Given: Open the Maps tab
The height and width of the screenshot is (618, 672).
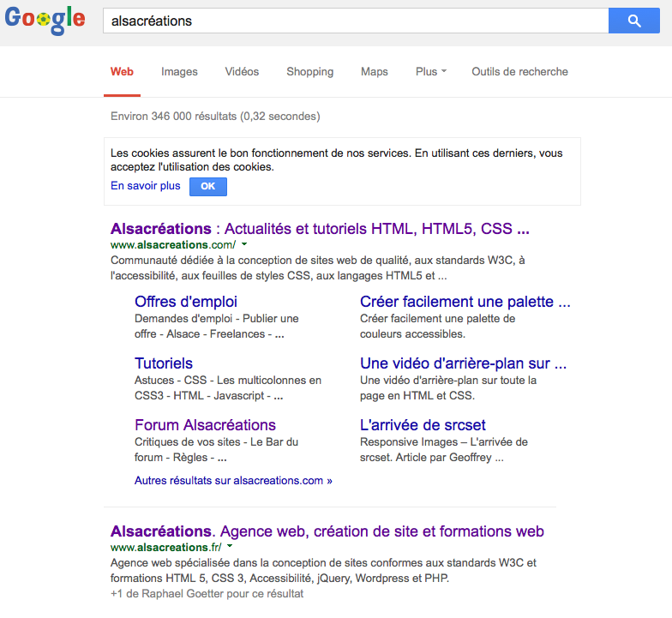Looking at the screenshot, I should tap(374, 72).
